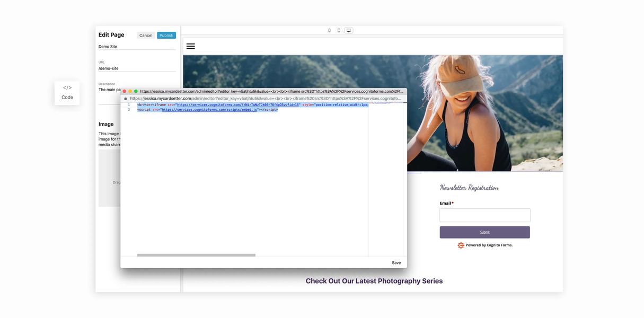Click the line number 2 in the gutter
This screenshot has width=644, height=318.
tap(128, 110)
